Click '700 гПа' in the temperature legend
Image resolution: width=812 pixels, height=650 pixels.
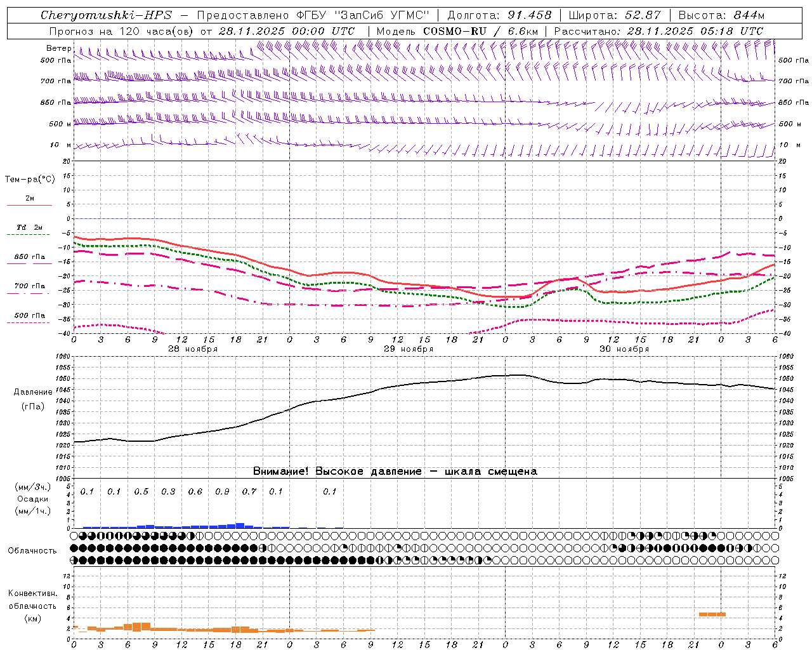[30, 286]
